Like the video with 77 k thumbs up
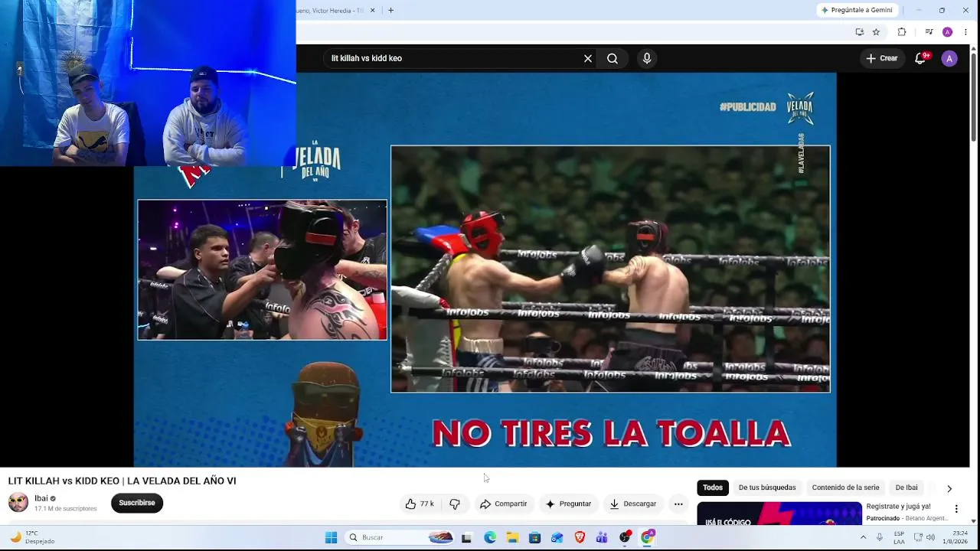 coord(420,504)
